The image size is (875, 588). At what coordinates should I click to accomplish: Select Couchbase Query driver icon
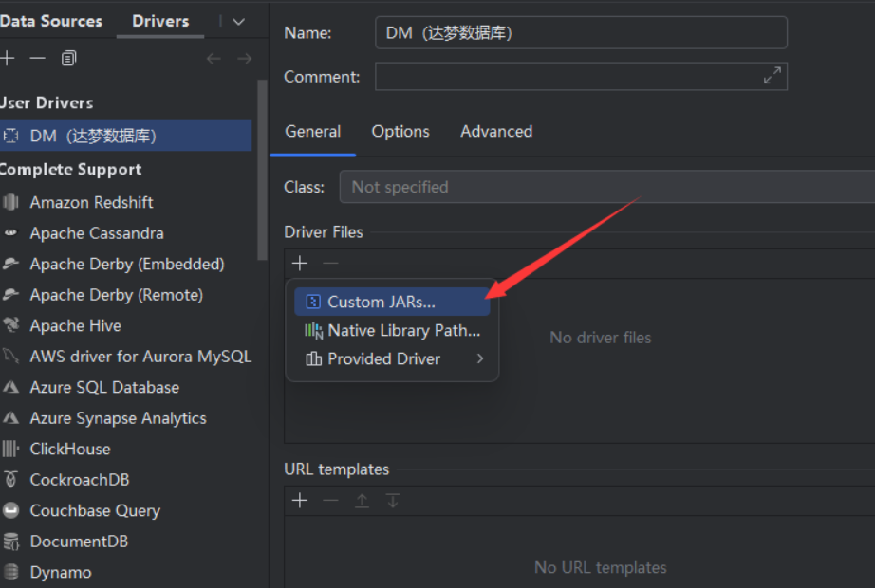click(x=10, y=510)
